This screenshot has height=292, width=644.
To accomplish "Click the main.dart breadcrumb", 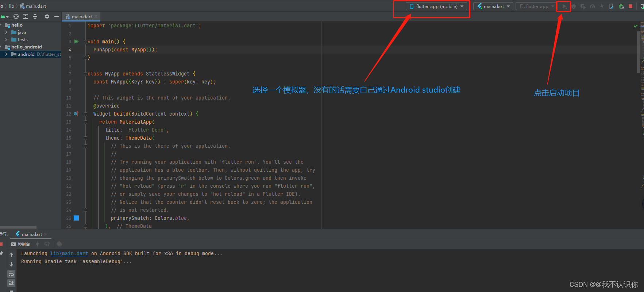I will (x=33, y=6).
